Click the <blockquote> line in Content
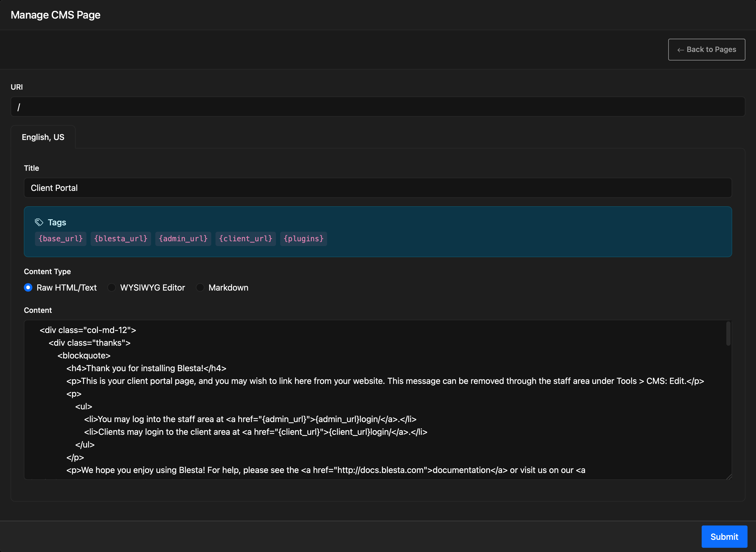Screen dimensions: 756x552 pyautogui.click(x=84, y=356)
